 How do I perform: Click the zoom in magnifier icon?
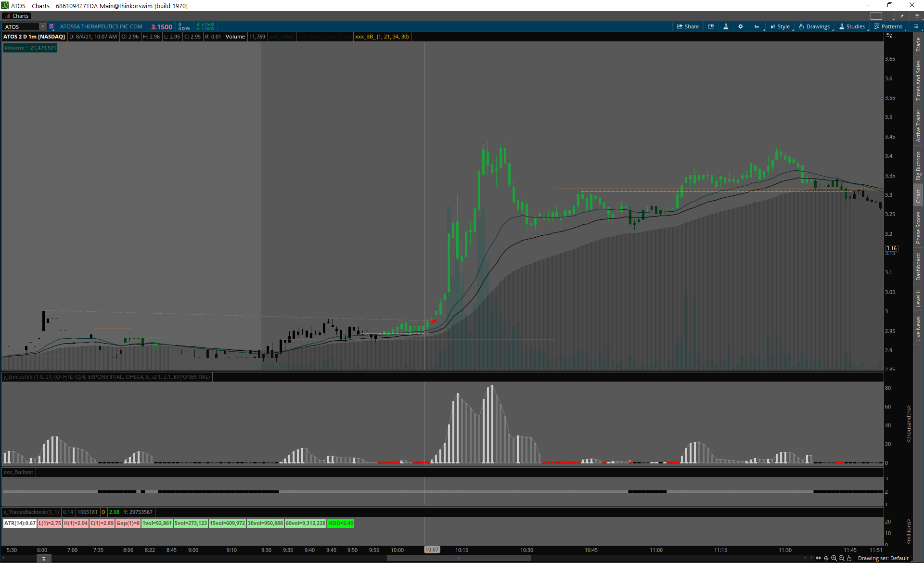pos(834,558)
